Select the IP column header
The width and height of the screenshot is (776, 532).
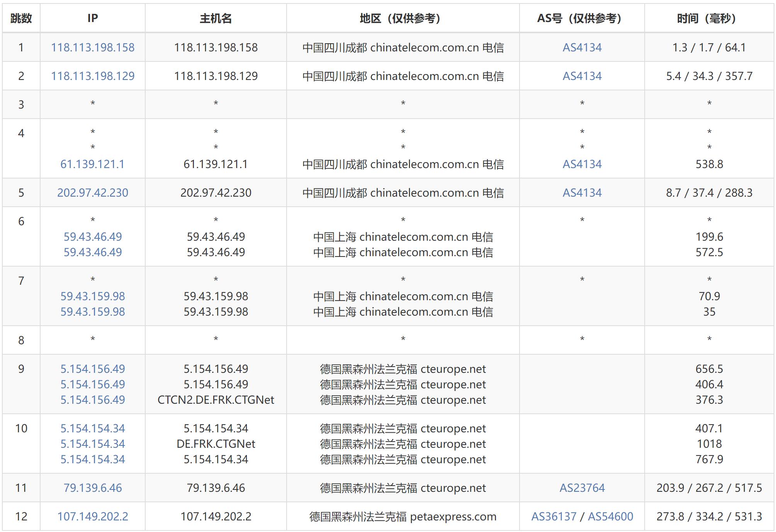click(93, 18)
